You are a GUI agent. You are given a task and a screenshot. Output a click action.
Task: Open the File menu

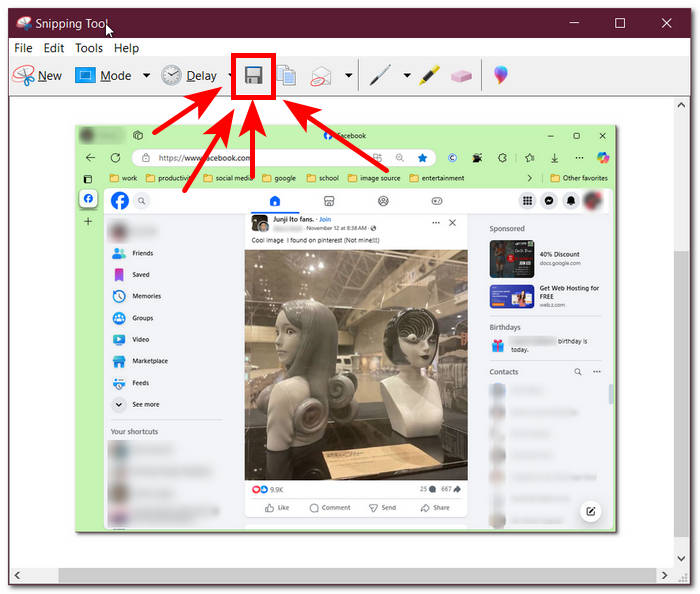click(23, 48)
